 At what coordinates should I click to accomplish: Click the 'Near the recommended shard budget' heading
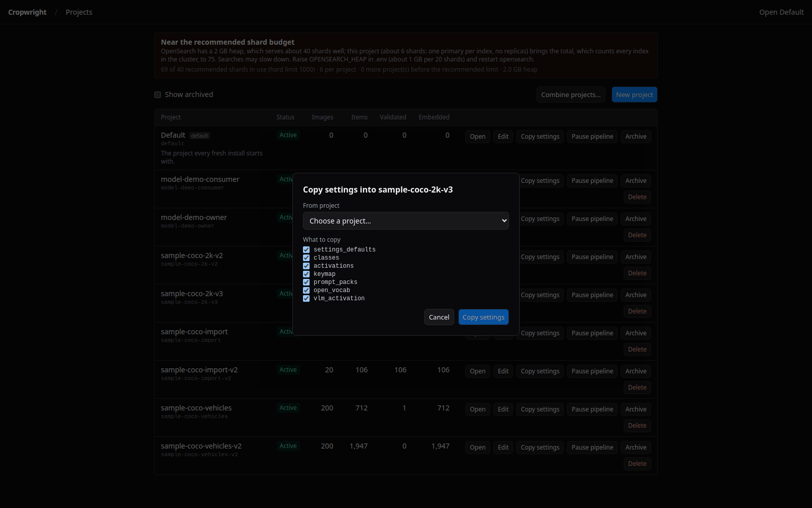click(x=227, y=42)
